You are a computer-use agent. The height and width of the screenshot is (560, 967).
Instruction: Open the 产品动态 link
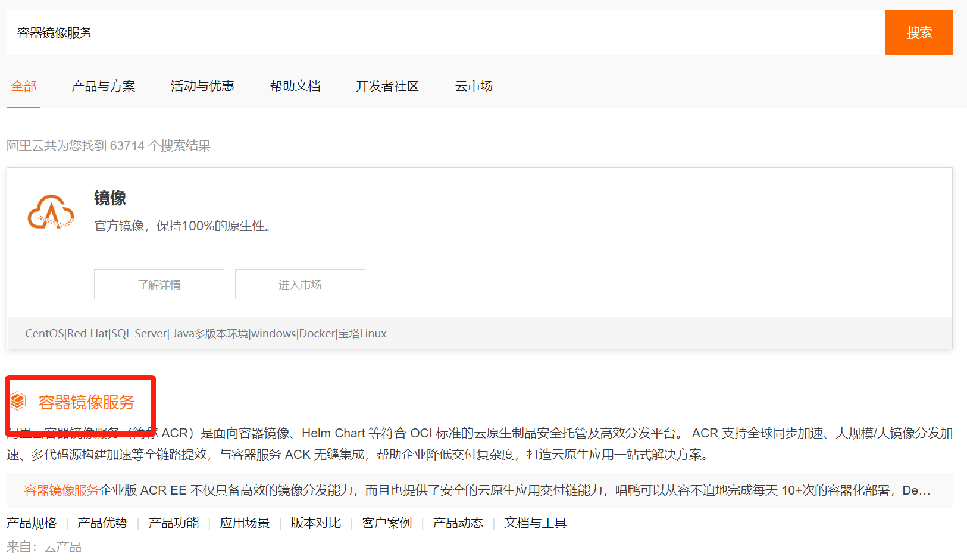click(458, 523)
